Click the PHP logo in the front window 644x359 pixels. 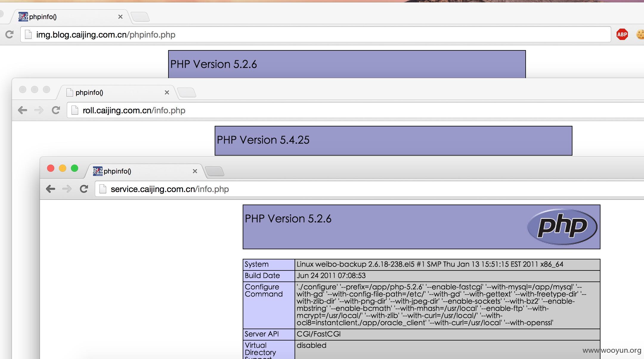point(562,227)
